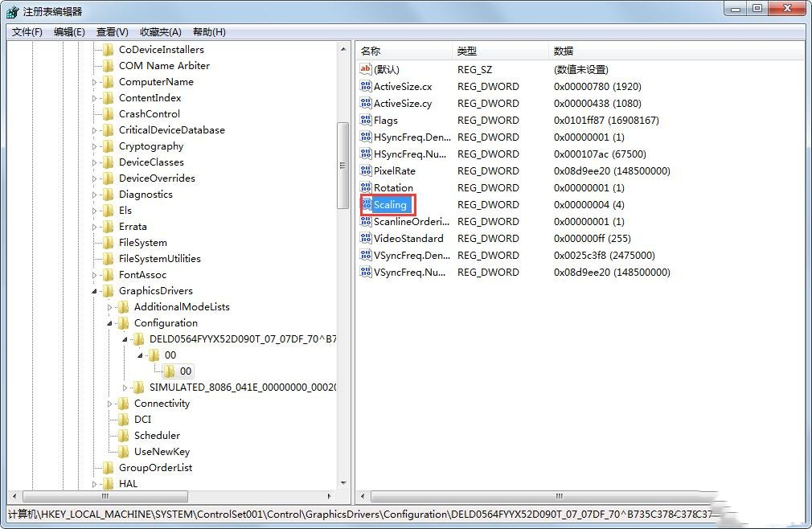Click the ActiveSize.cy DWORD value icon

pos(366,103)
